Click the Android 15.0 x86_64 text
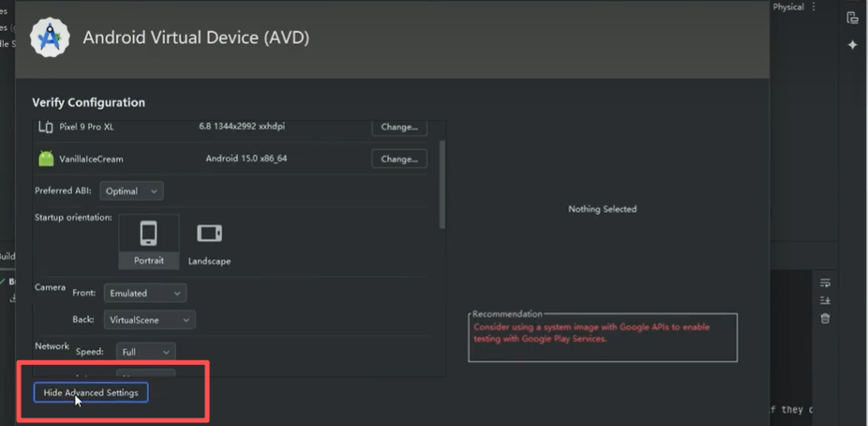868x426 pixels. (x=247, y=159)
